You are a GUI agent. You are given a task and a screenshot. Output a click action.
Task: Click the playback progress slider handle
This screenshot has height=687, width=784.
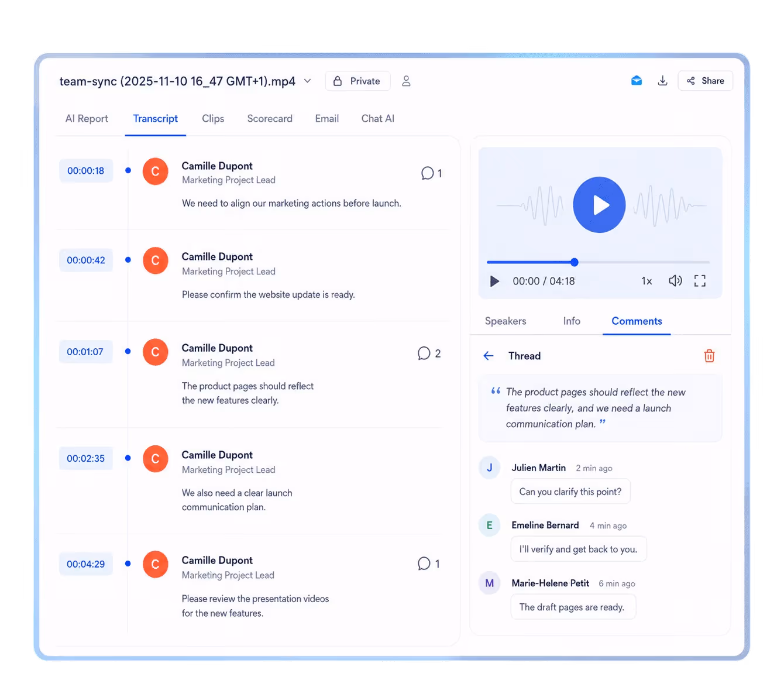click(x=575, y=262)
